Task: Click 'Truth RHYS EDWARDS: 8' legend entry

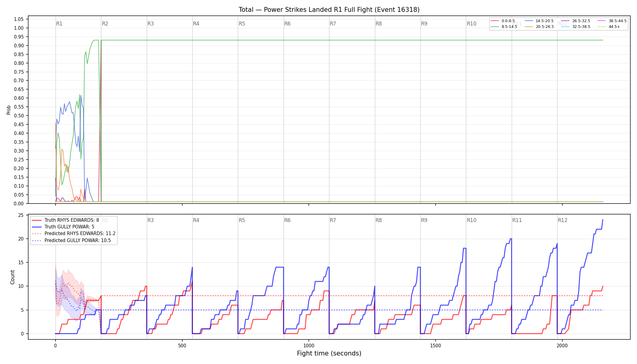Action: (x=66, y=220)
